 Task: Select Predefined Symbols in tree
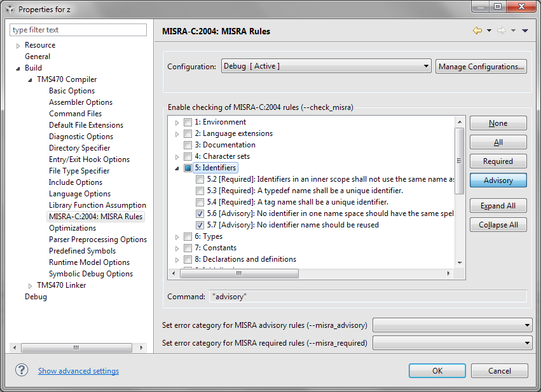click(82, 251)
